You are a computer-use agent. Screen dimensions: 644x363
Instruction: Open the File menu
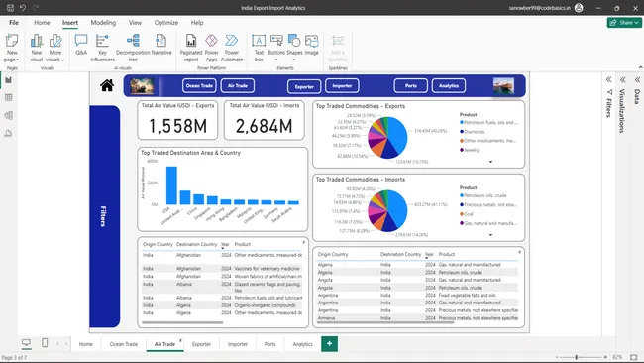click(14, 23)
